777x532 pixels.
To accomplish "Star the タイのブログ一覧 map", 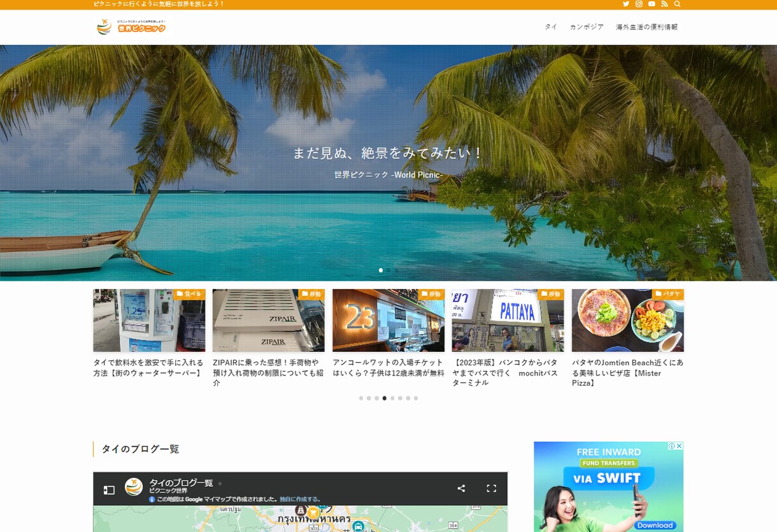I will click(x=220, y=484).
